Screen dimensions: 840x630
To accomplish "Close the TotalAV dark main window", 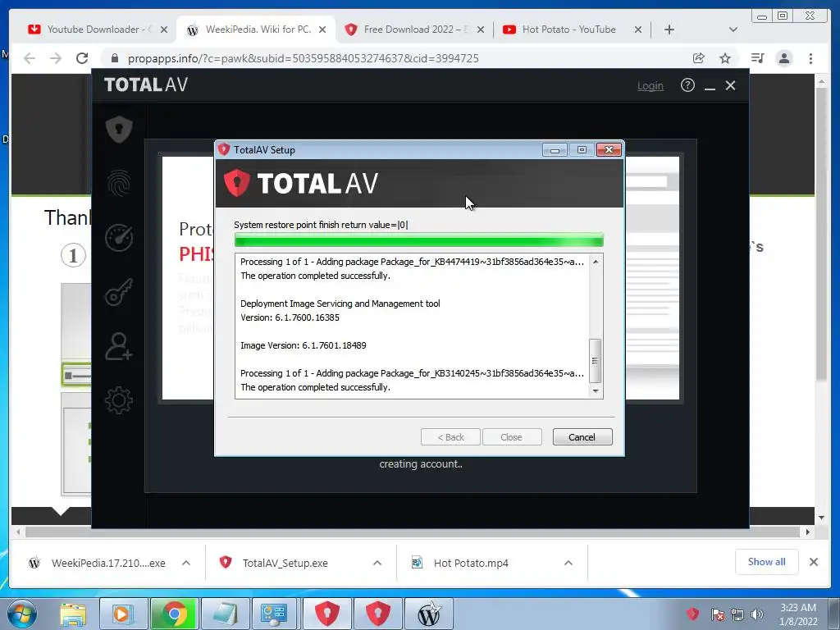I will pyautogui.click(x=730, y=85).
